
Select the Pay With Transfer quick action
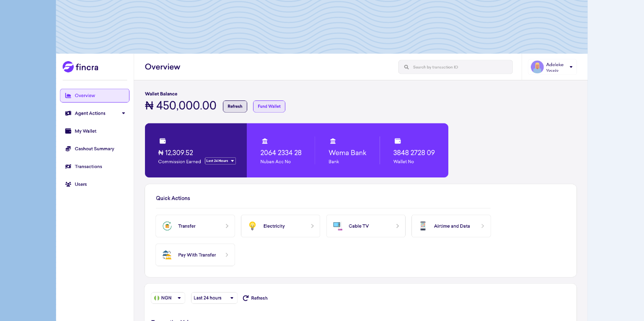click(195, 255)
